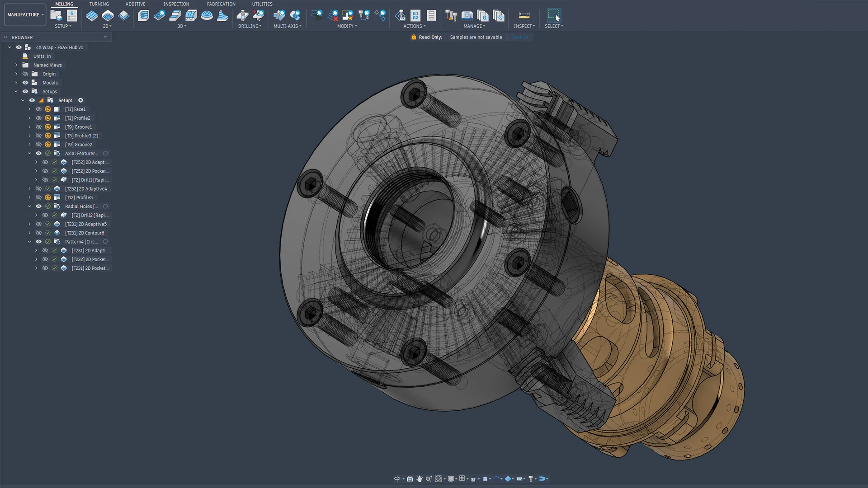
Task: Toggle visibility eye of Models folder
Action: [x=25, y=83]
